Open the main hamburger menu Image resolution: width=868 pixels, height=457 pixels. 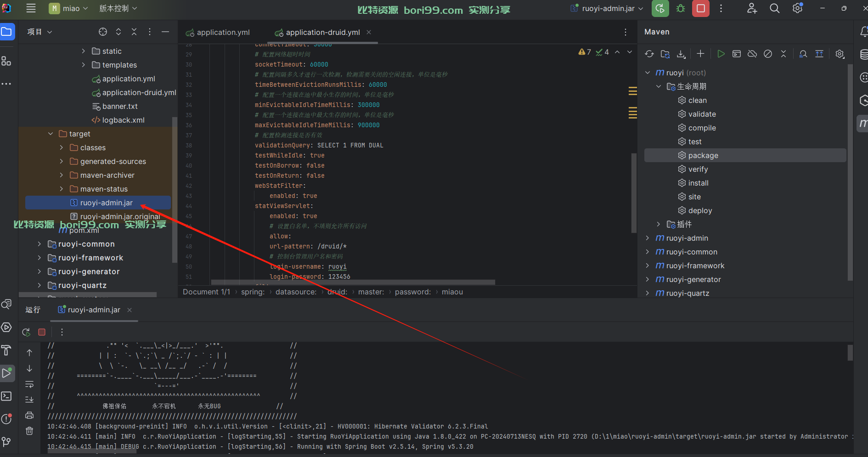click(31, 8)
